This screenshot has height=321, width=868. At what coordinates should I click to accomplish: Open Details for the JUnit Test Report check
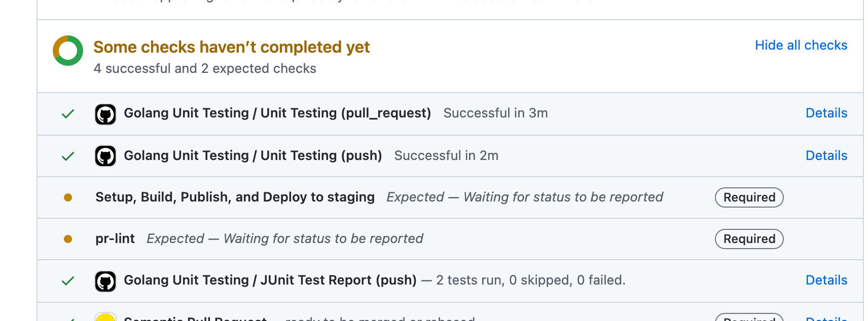pos(826,280)
